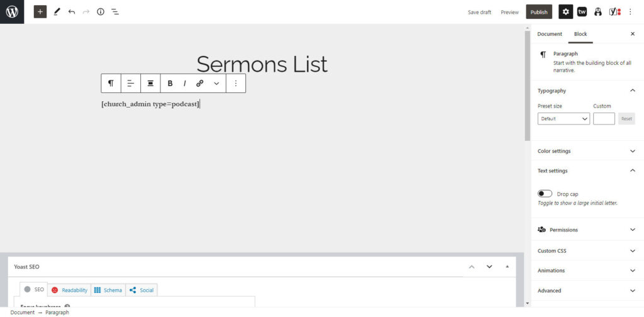Click the undo arrow icon
This screenshot has height=317, width=644.
point(72,12)
